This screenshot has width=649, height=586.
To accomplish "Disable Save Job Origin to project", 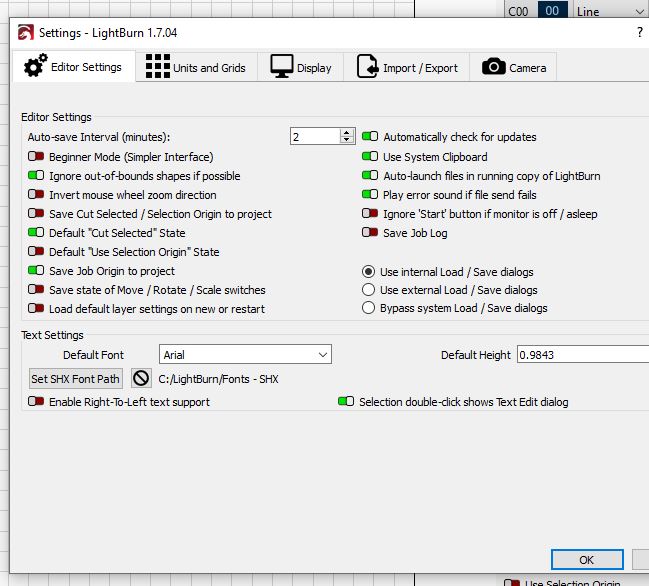I will [36, 271].
